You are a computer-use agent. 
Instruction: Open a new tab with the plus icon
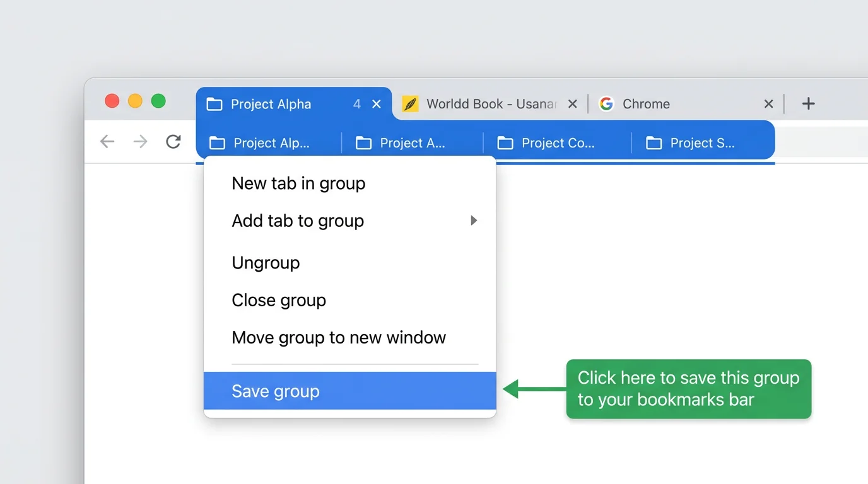tap(808, 103)
